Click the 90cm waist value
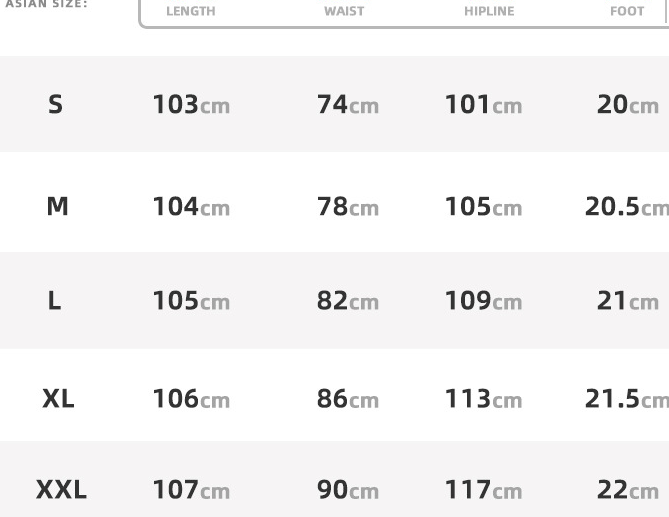 348,491
